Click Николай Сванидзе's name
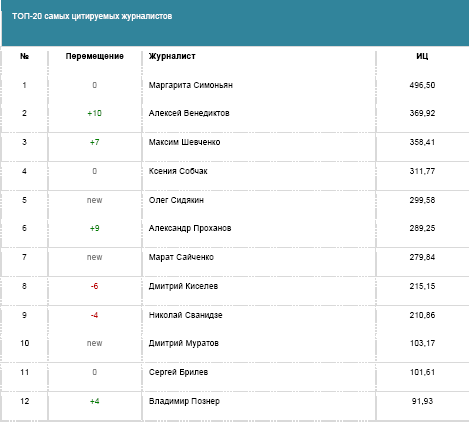469x423 pixels. 185,315
